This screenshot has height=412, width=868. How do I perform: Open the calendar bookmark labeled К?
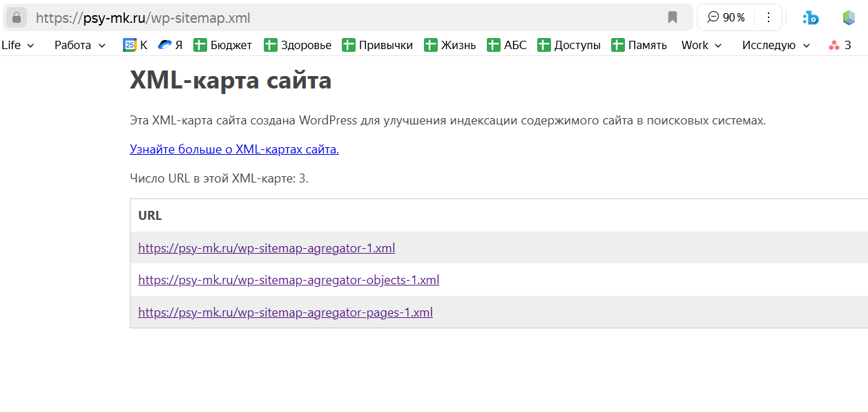point(135,45)
